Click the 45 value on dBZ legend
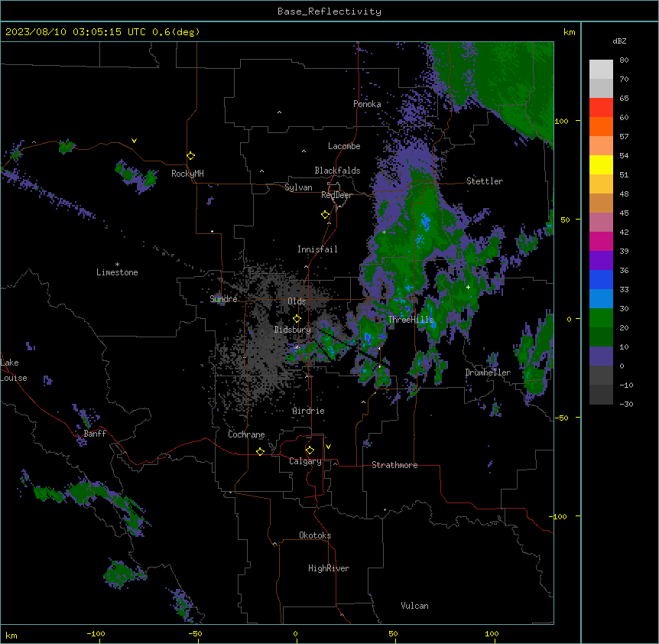659x644 pixels. (x=624, y=213)
